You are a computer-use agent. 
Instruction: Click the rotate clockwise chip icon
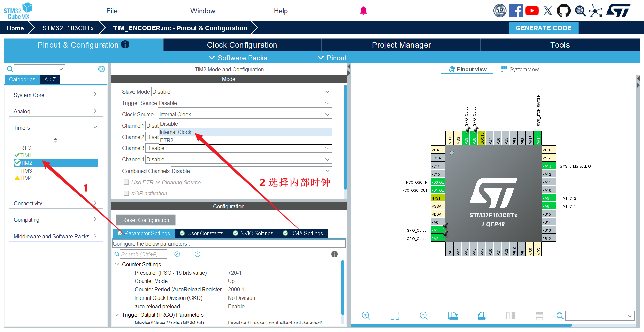453,316
